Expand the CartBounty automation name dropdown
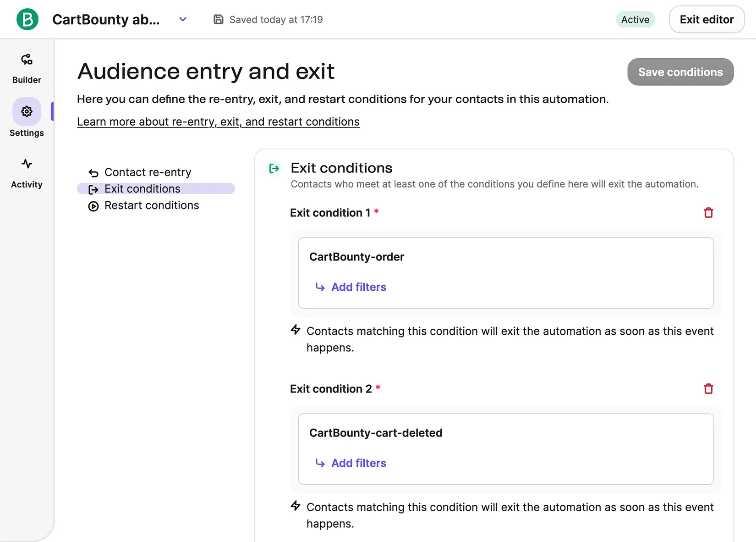Viewport: 756px width, 542px height. pyautogui.click(x=183, y=19)
